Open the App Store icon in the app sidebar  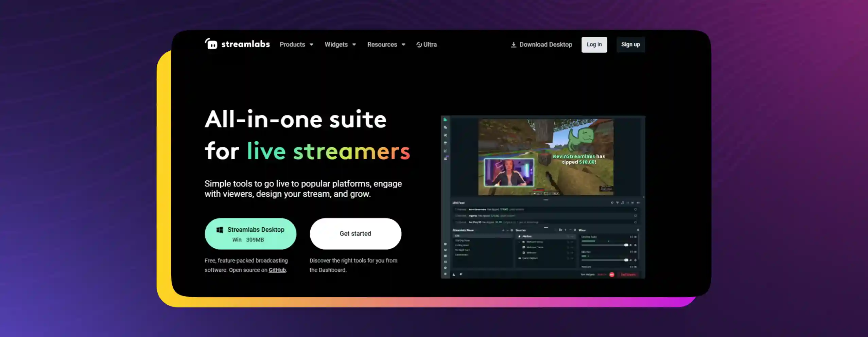point(445,143)
